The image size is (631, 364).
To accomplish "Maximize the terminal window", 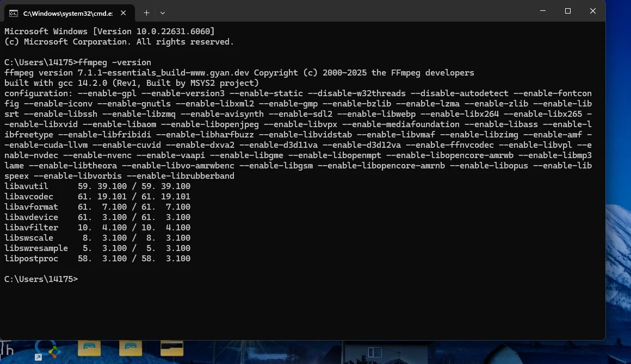I will [x=568, y=11].
